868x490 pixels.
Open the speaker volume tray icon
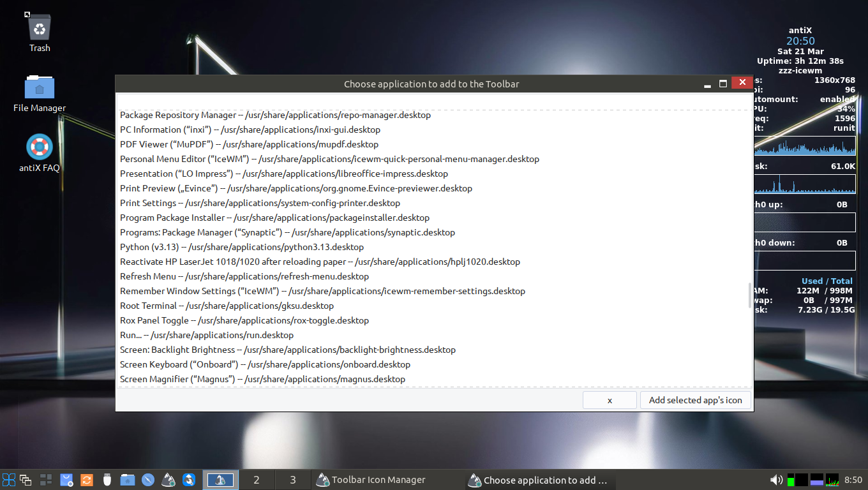click(x=776, y=480)
